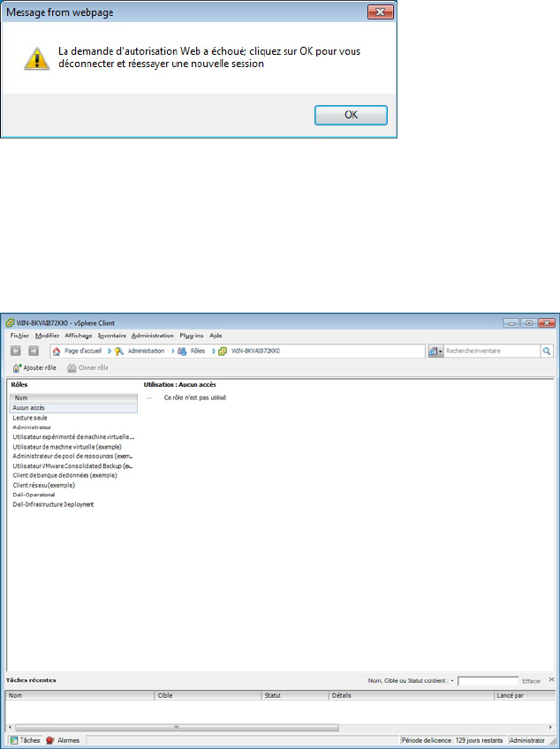
Task: Expand the arrow after Page d'accueil
Action: coord(110,352)
